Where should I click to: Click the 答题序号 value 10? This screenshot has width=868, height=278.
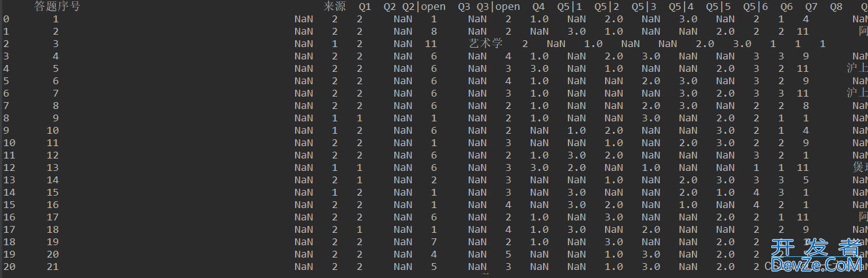pos(52,131)
